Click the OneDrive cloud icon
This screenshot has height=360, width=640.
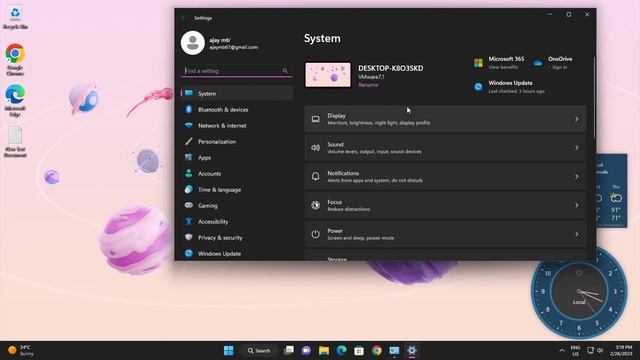coord(538,63)
